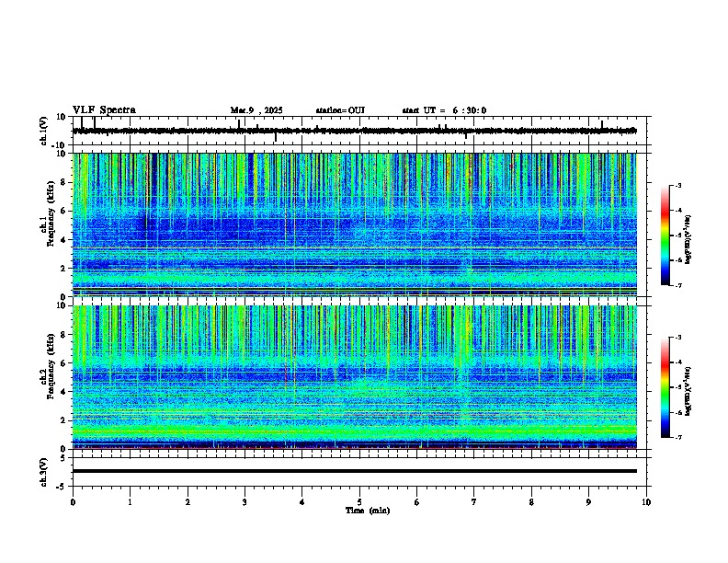The height and width of the screenshot is (563, 728).
Task: Click the ch.2 colorbar 'log(PSD)' label
Action: 688,391
